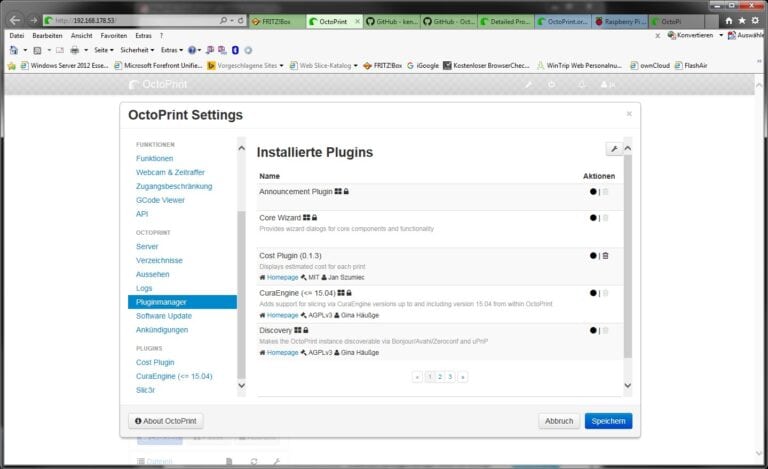Screen dimensions: 768x469
Task: Open the browser home page icon at top right
Action: 729,21
